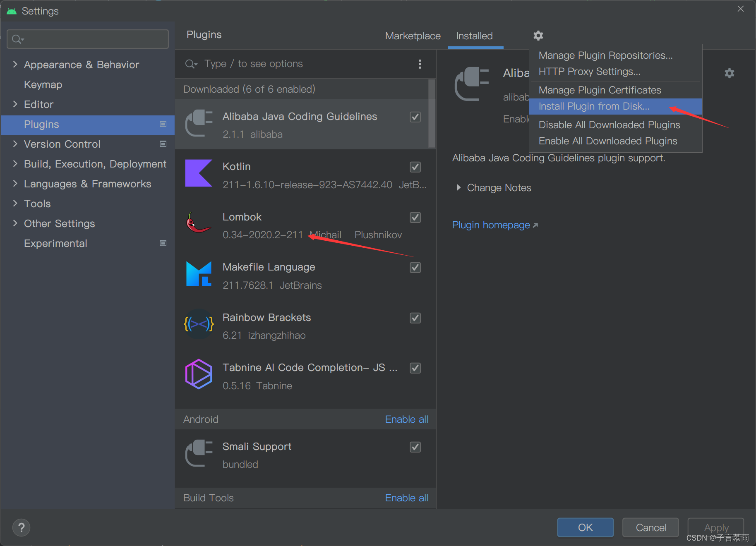Screen dimensions: 756x546
Task: Switch to the Installed tab
Action: pos(475,36)
